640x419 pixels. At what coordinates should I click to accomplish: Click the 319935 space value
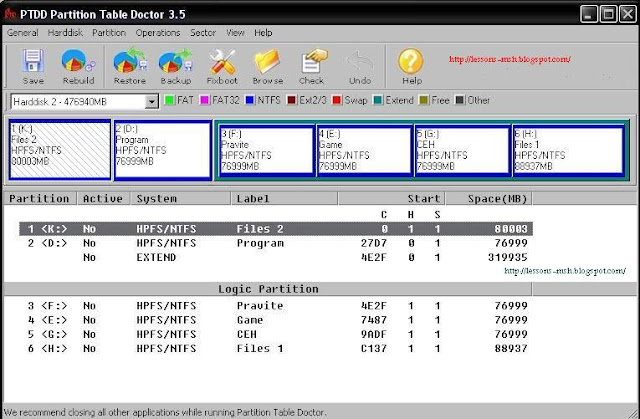pos(507,257)
